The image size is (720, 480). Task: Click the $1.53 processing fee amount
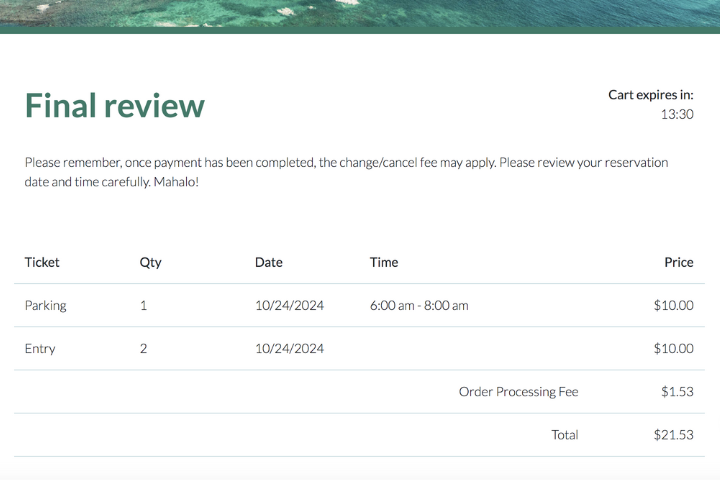[677, 392]
